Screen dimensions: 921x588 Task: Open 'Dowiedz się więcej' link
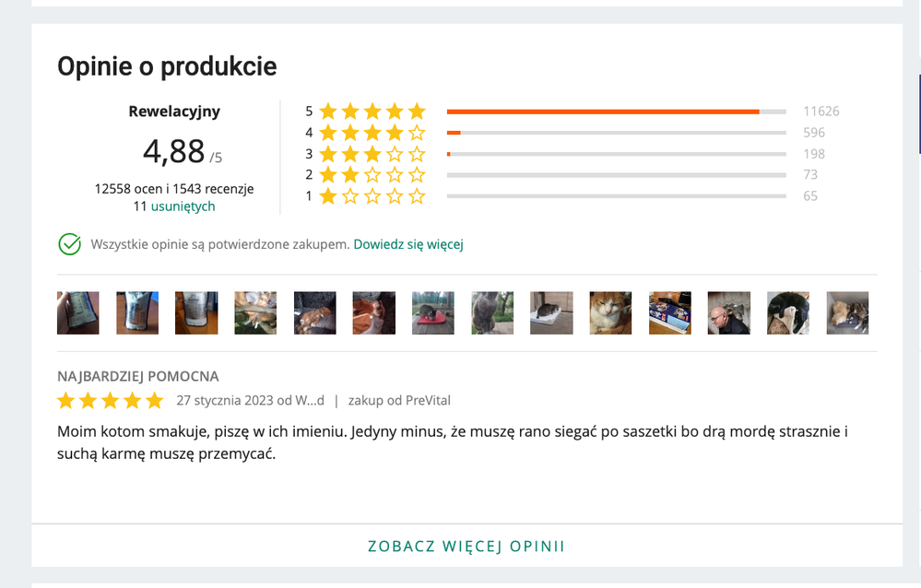click(408, 244)
